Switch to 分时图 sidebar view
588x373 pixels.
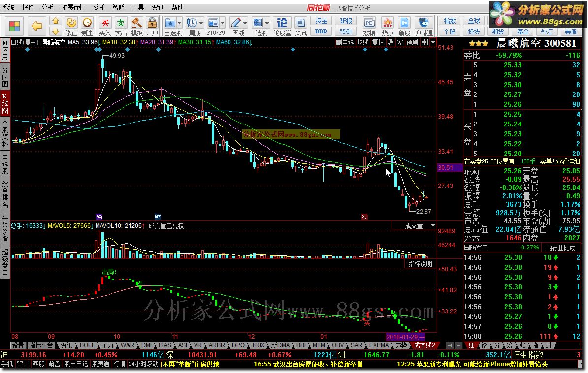(x=5, y=78)
